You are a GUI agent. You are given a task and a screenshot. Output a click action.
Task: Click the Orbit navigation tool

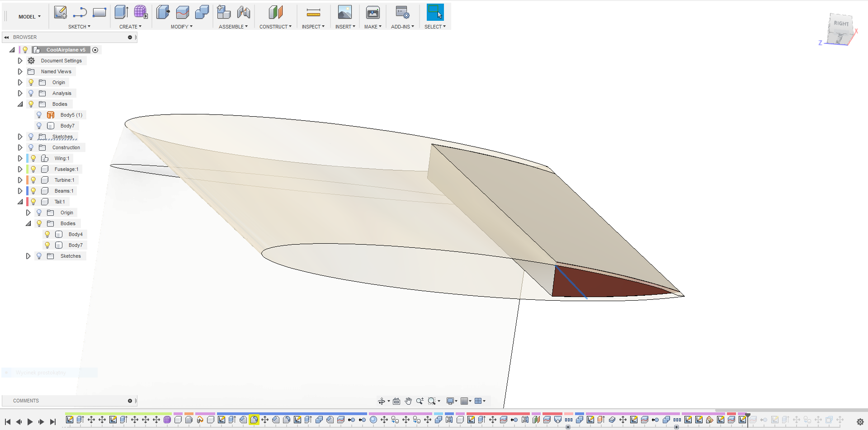click(382, 401)
